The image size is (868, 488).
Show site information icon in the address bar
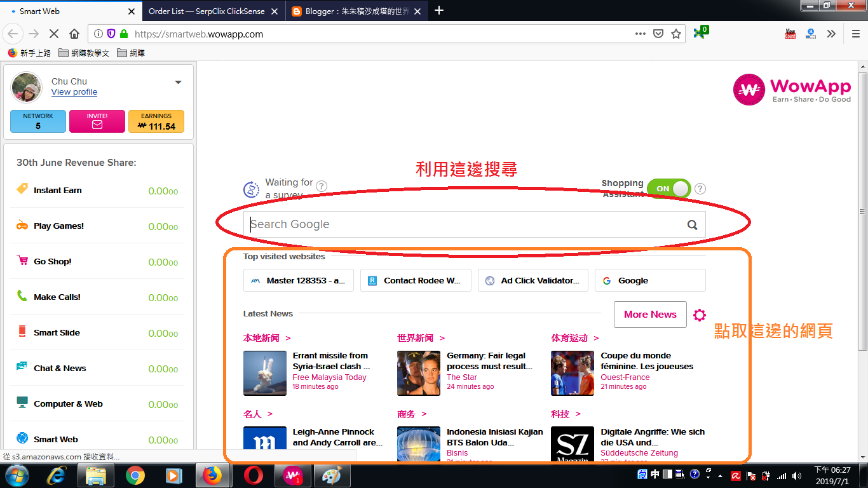coord(98,34)
